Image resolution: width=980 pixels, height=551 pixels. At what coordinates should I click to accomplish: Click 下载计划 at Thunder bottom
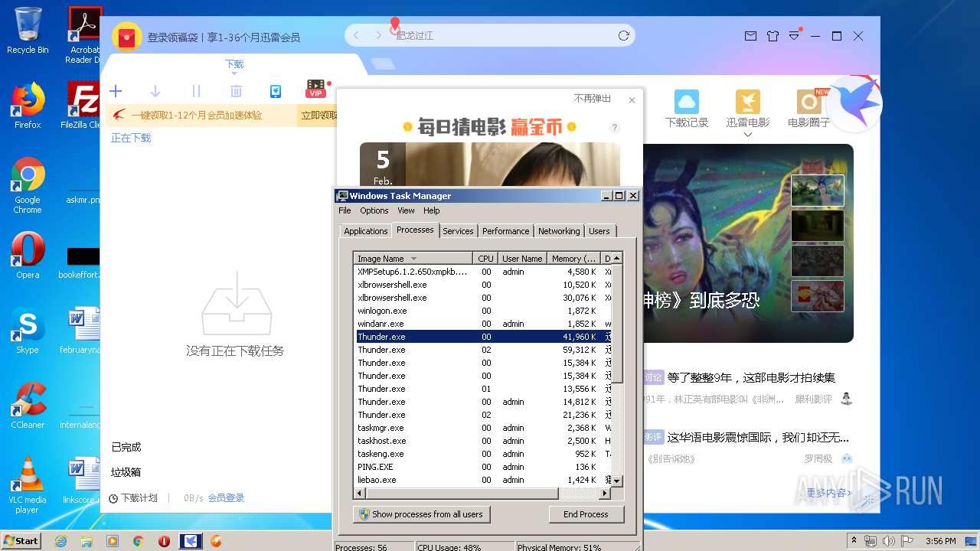[133, 497]
